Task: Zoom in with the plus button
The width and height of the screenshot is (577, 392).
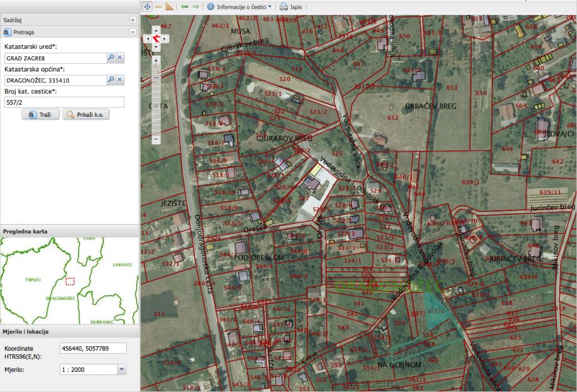Action: [x=156, y=60]
